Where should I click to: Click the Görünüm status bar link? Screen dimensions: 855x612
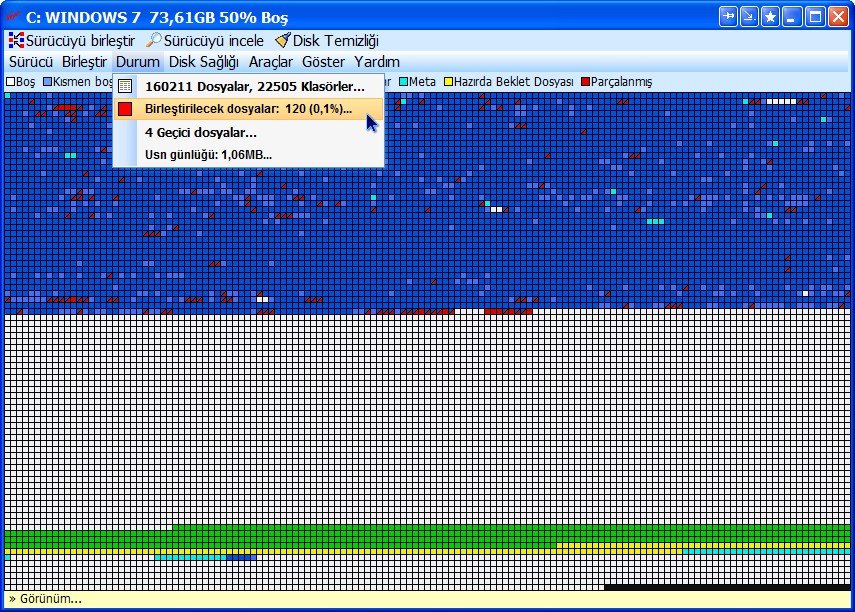click(x=46, y=598)
